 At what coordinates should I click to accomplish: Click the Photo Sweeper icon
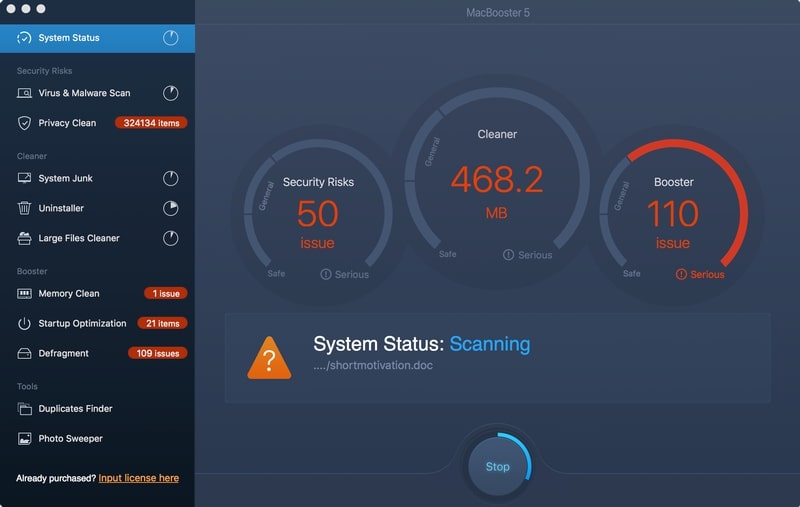(24, 439)
